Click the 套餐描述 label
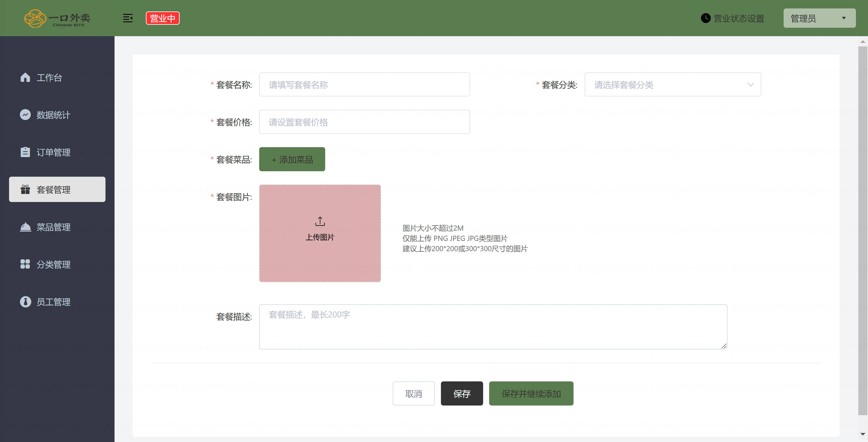Image resolution: width=868 pixels, height=442 pixels. [x=234, y=317]
